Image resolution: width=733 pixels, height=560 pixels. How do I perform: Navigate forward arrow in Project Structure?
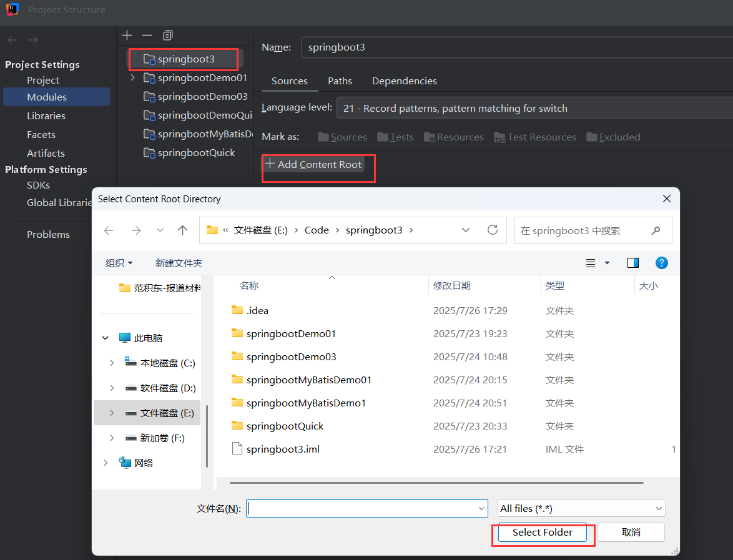(32, 40)
